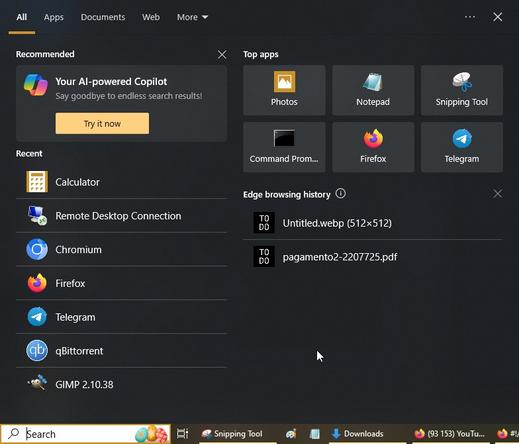519x444 pixels.
Task: Launch Notepad from Top apps
Action: point(373,90)
